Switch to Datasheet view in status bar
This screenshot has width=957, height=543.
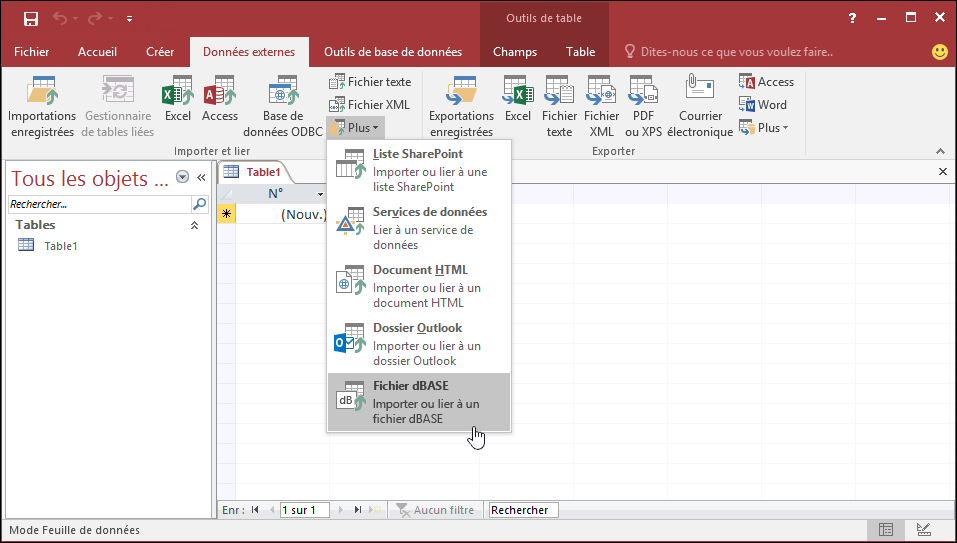pos(886,530)
